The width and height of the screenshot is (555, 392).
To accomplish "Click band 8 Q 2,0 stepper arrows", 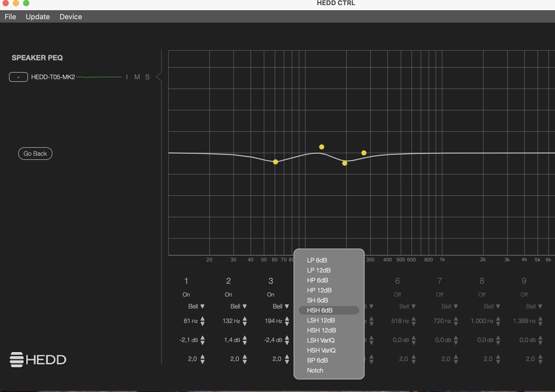I will coord(498,359).
